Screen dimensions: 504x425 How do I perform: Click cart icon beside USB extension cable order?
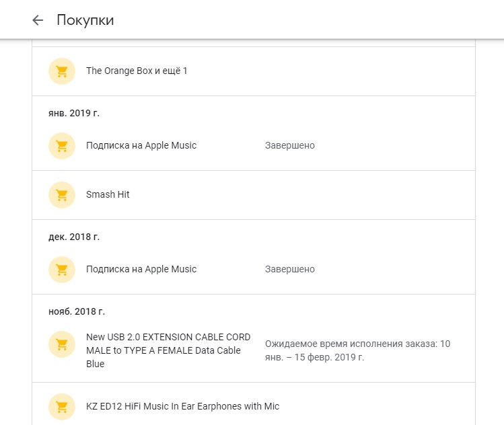[62, 344]
